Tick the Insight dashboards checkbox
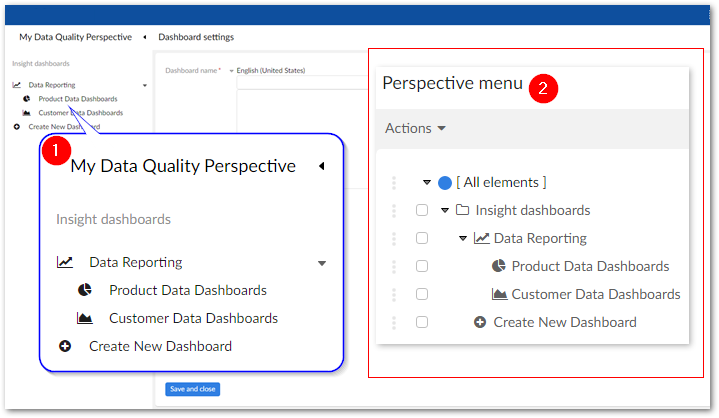719x418 pixels. pos(422,210)
